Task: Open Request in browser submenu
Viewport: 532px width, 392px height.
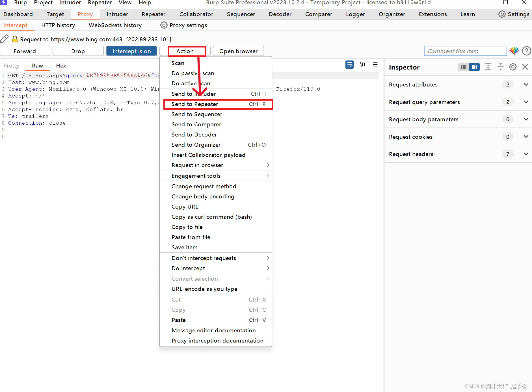Action: [216, 165]
